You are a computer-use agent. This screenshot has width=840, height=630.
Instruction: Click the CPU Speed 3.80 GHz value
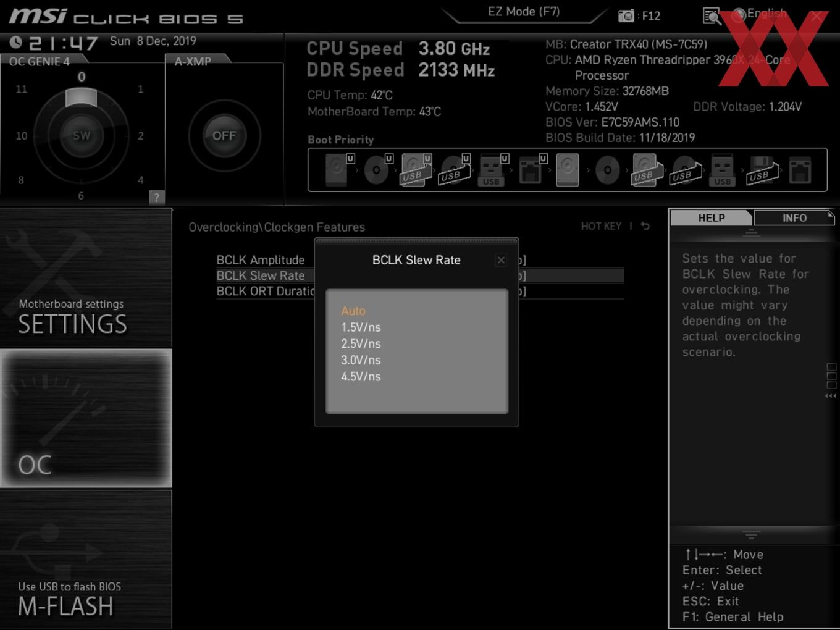point(454,49)
